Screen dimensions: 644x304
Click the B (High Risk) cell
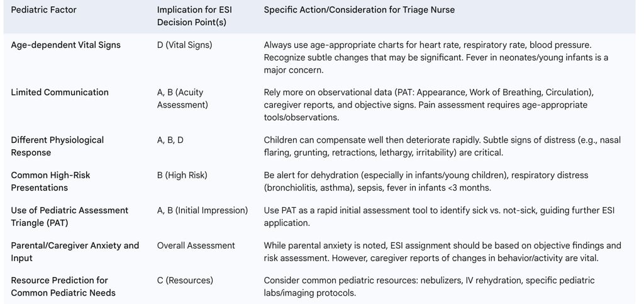click(x=182, y=175)
